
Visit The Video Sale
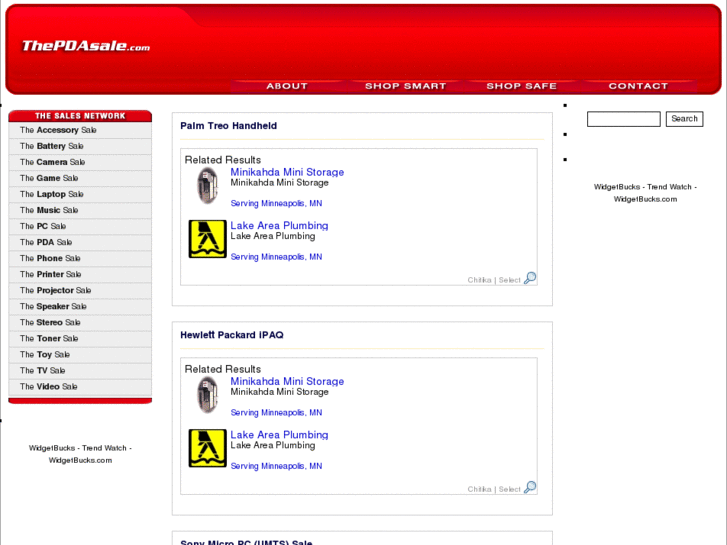[x=48, y=386]
